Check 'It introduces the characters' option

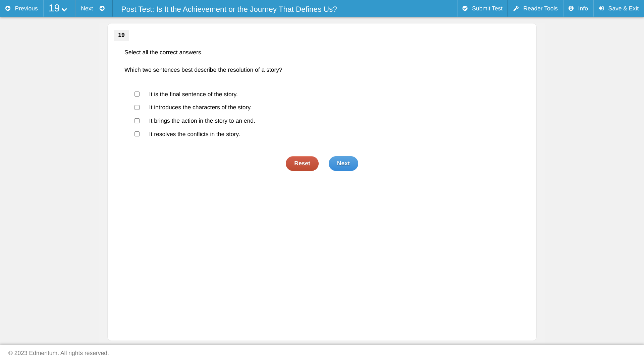coord(137,108)
